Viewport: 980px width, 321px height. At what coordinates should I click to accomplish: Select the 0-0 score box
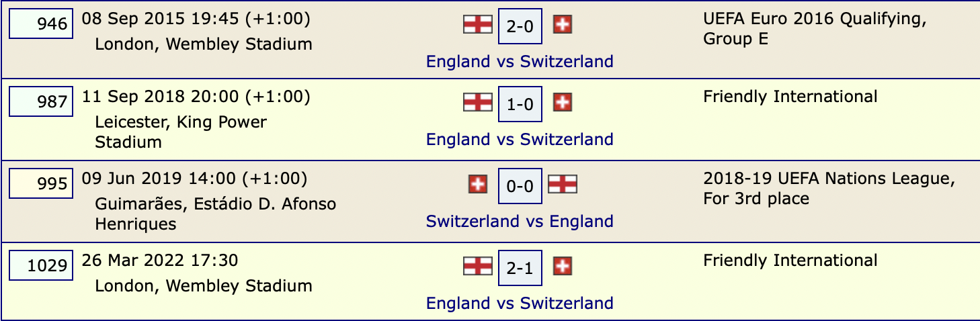[520, 186]
